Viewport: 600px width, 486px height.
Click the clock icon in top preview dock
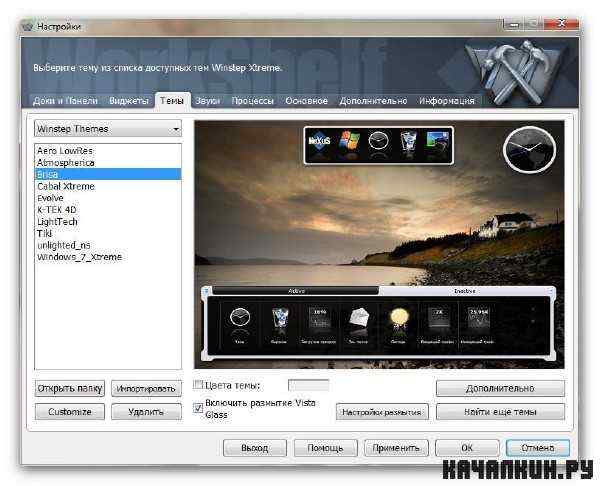pos(378,141)
